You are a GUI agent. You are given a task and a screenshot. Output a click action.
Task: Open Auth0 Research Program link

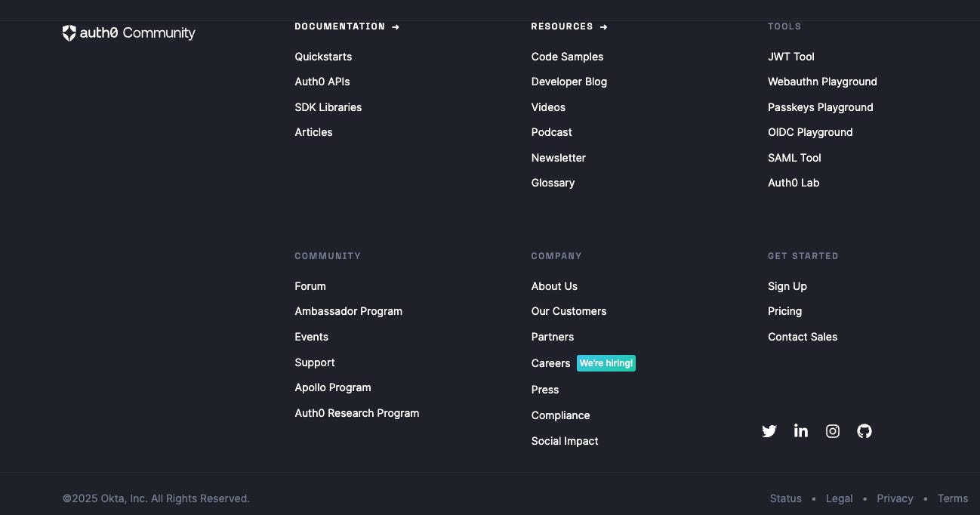point(356,413)
